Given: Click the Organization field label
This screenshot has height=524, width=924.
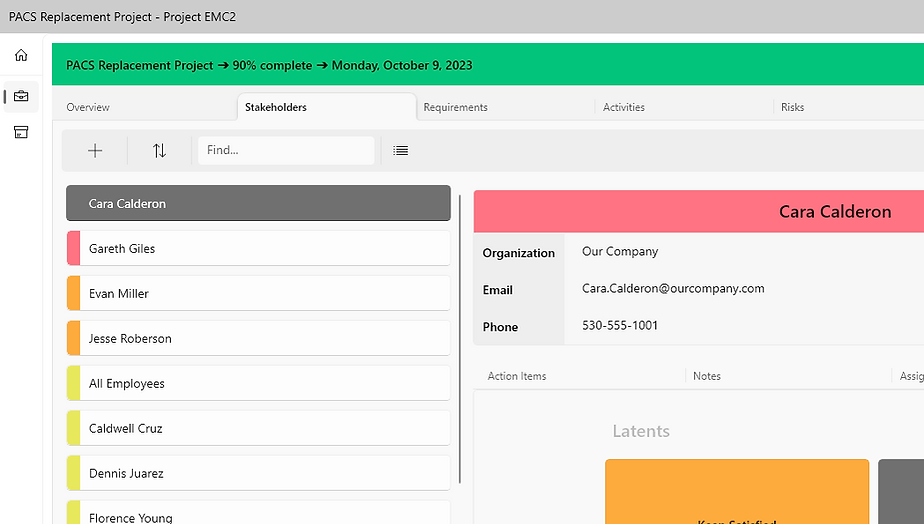Looking at the screenshot, I should (x=519, y=253).
